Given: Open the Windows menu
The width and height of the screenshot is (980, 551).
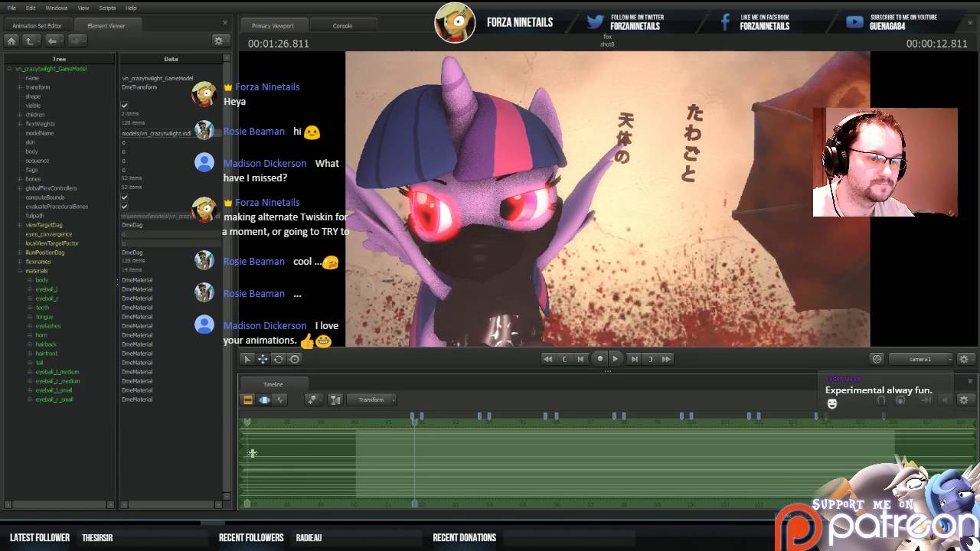Looking at the screenshot, I should 57,8.
